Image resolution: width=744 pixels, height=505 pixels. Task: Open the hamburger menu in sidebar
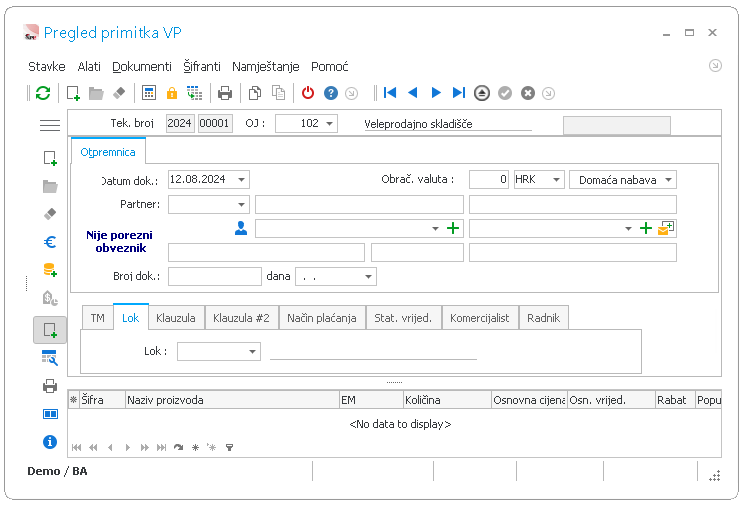click(x=50, y=125)
